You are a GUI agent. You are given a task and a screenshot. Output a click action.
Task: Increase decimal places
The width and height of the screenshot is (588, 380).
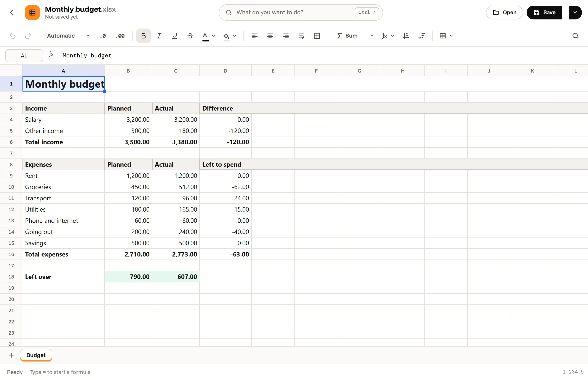pyautogui.click(x=120, y=36)
